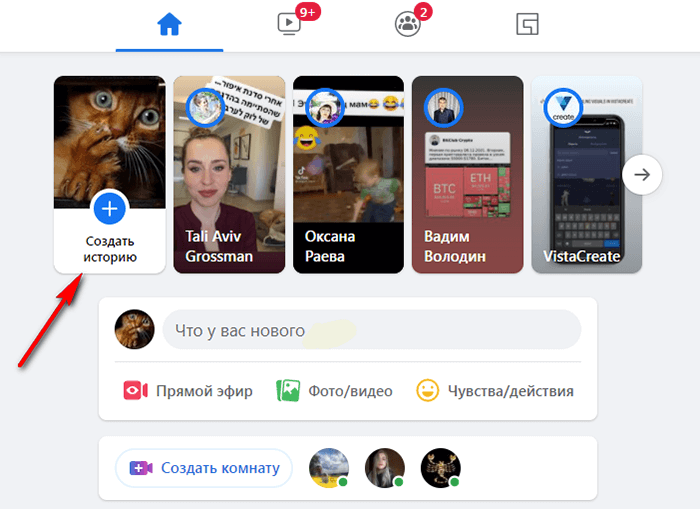This screenshot has width=700, height=509.
Task: Select the online contact with dark hair
Action: (385, 468)
